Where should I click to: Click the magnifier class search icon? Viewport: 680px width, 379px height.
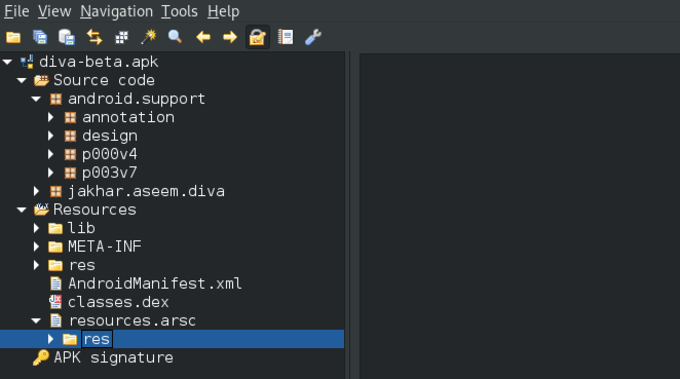pyautogui.click(x=175, y=37)
